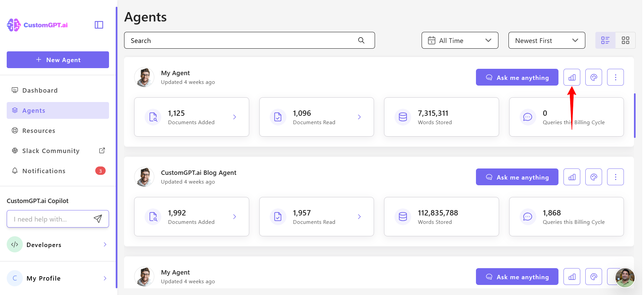Switch to grid view layout
Viewport: 644px width, 295px height.
626,40
